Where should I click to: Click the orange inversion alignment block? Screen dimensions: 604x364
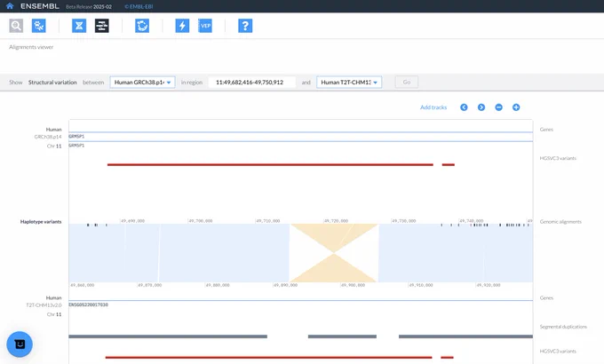(x=334, y=253)
